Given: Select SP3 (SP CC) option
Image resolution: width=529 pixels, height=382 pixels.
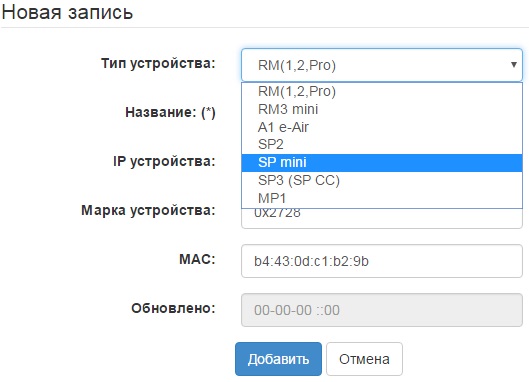Looking at the screenshot, I should pyautogui.click(x=382, y=181).
